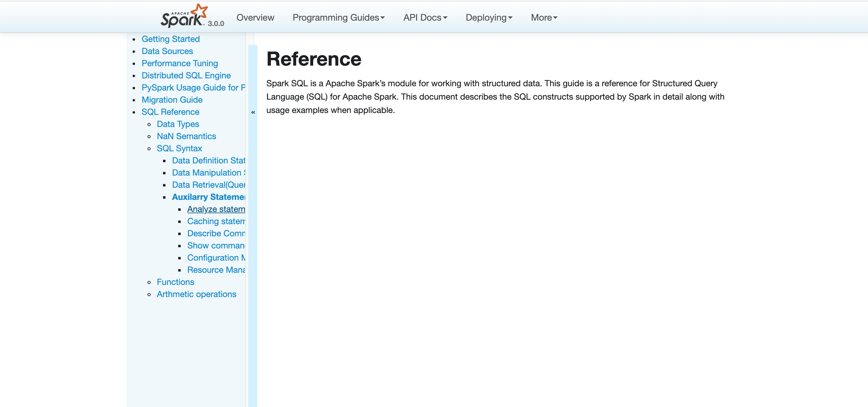
Task: Collapse the sidebar with the « toggle
Action: click(x=253, y=112)
